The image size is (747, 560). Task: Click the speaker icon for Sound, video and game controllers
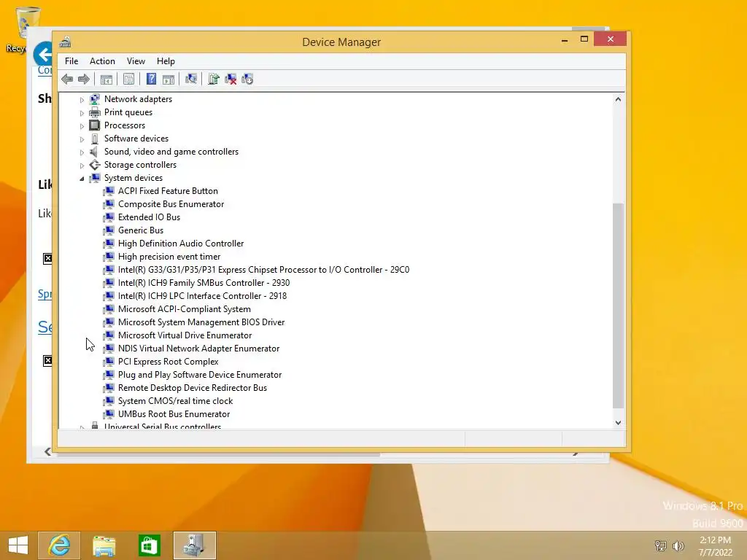95,152
